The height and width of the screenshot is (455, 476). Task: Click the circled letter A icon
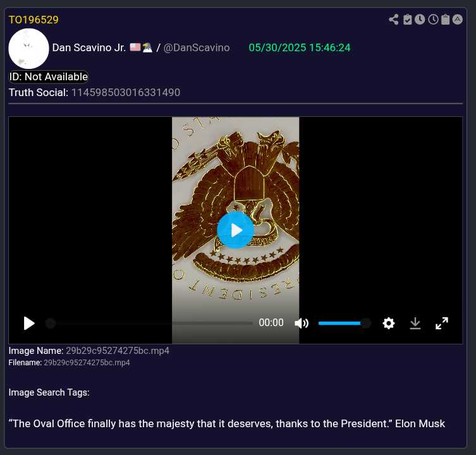pyautogui.click(x=458, y=20)
